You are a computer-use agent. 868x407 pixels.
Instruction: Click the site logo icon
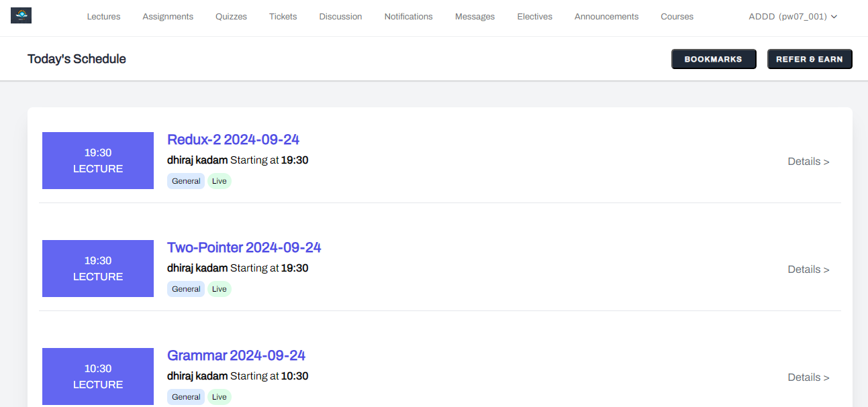[x=21, y=15]
